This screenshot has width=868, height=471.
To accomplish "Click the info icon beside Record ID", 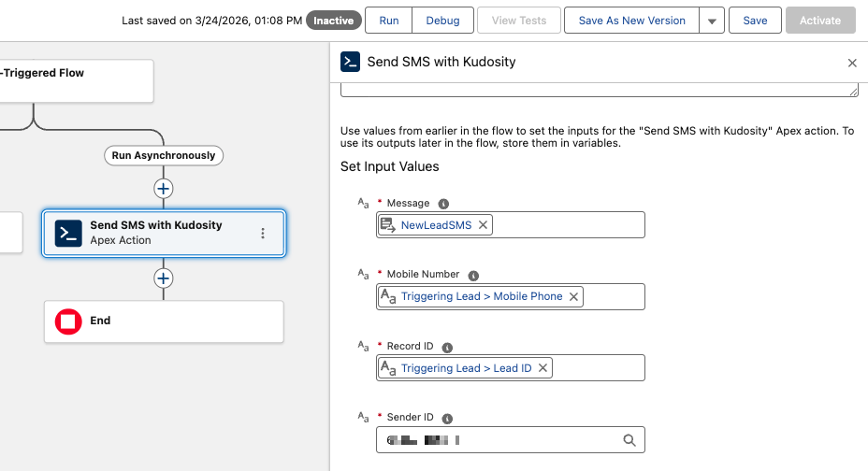I will (x=446, y=347).
